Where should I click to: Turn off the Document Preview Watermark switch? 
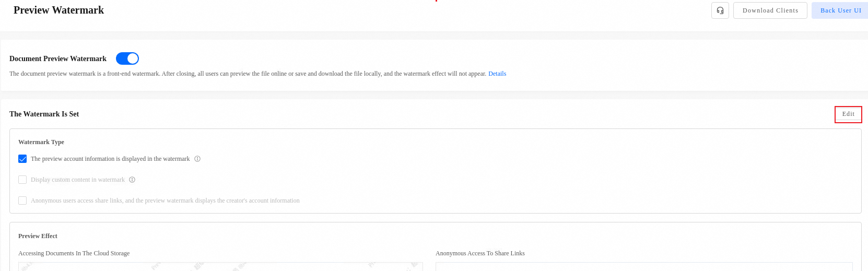click(127, 58)
